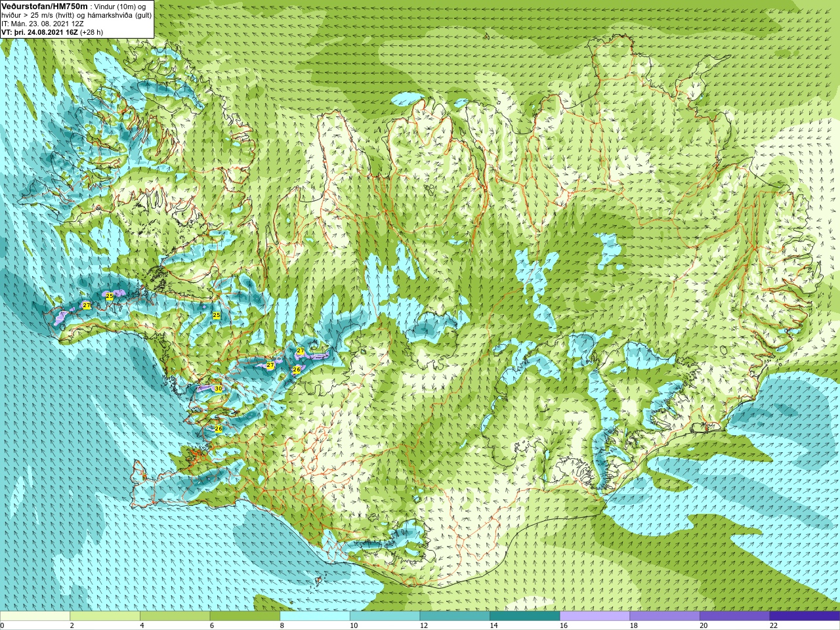Screen dimensions: 840x630
Task: Pick the dark teal 14–16 m/s legend swatch
Action: [x=525, y=616]
